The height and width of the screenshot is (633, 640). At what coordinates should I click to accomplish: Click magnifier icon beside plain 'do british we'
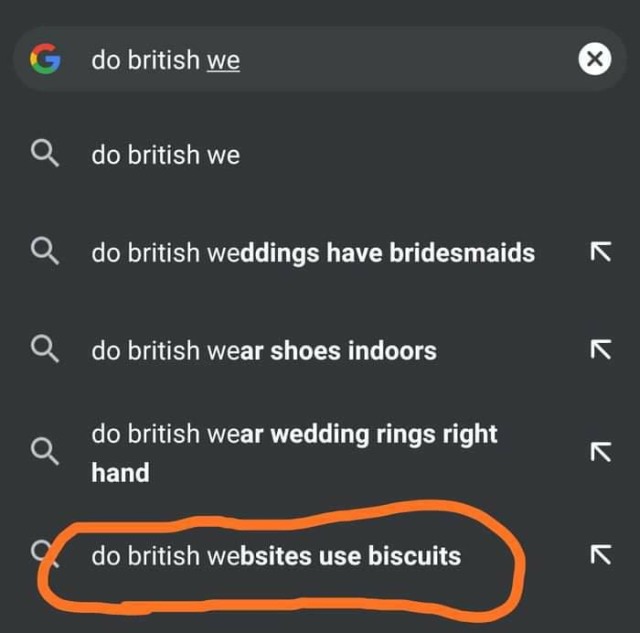[x=44, y=155]
